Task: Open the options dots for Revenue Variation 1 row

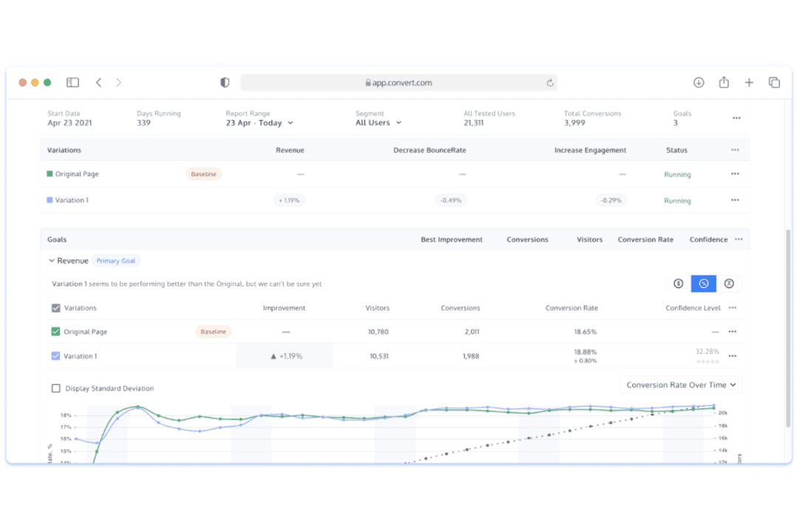Action: tap(732, 356)
